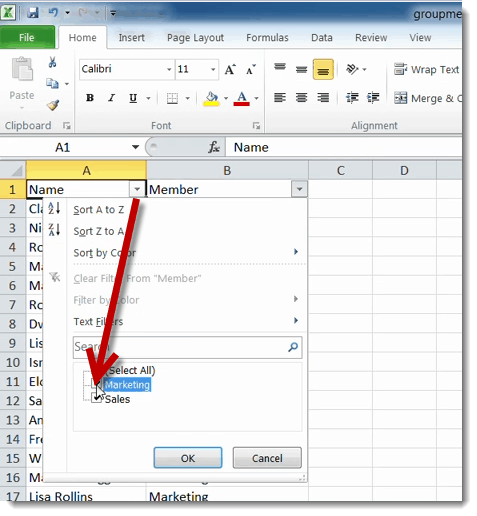
Task: Switch to the View tab
Action: 420,37
